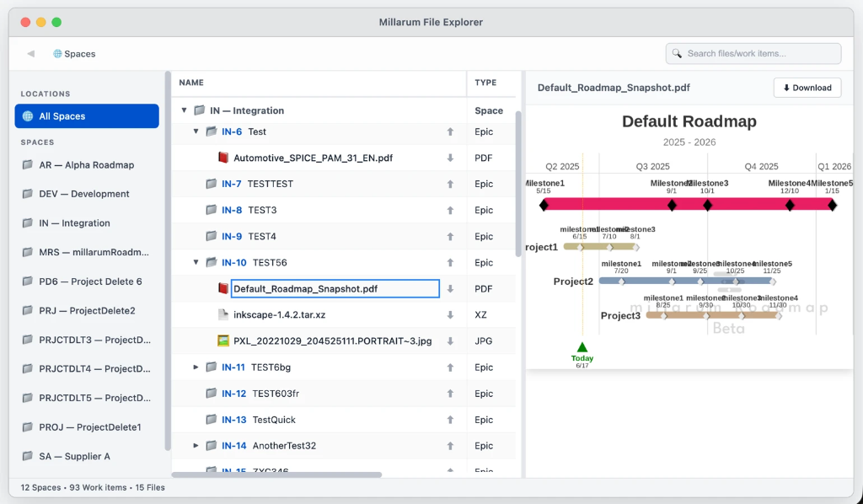Click download arrow for Default_Roadmap_Snapshot.pdf row
The image size is (863, 504).
pyautogui.click(x=450, y=289)
